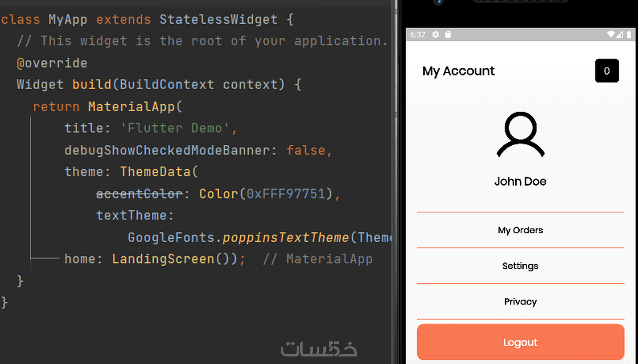This screenshot has width=638, height=364.
Task: Open the Privacy menu entry
Action: pyautogui.click(x=520, y=302)
